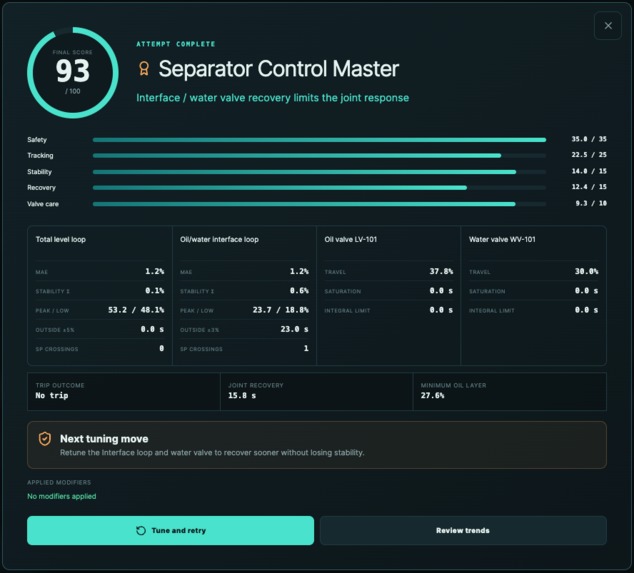Screen dimensions: 634x573
Task: Click Total level SP crossings value 0
Action: tap(162, 348)
